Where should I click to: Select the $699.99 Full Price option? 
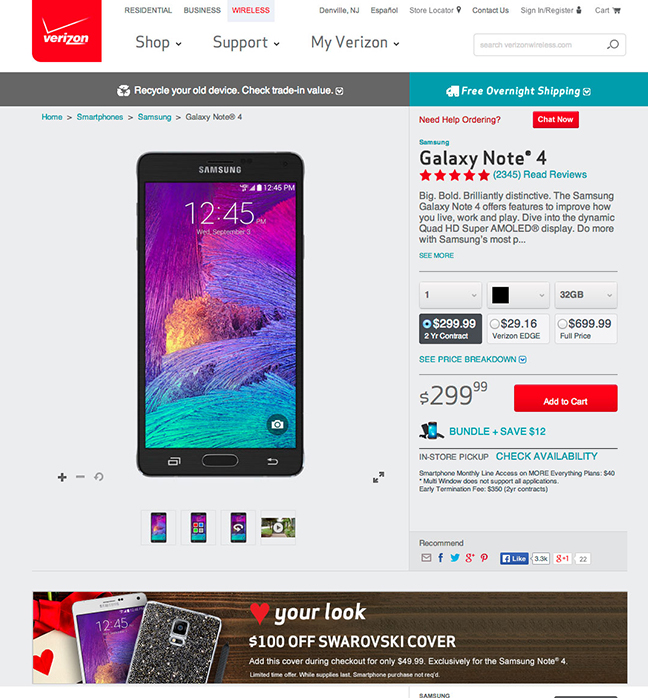(586, 329)
